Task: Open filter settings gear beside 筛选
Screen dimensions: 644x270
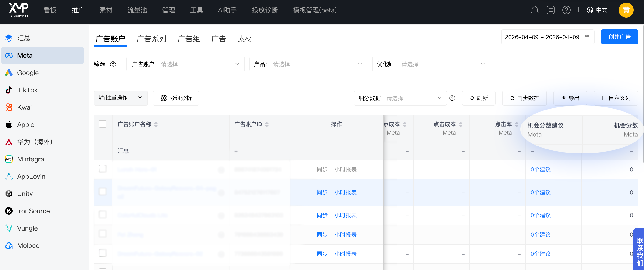Action: point(113,64)
